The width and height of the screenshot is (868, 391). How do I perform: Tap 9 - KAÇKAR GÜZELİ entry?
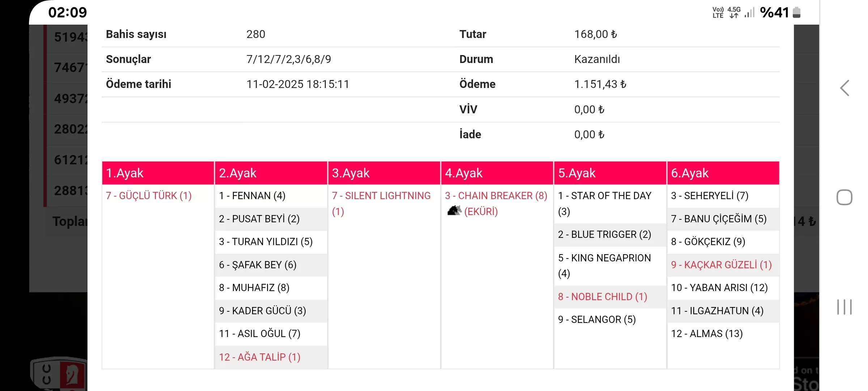[721, 265]
